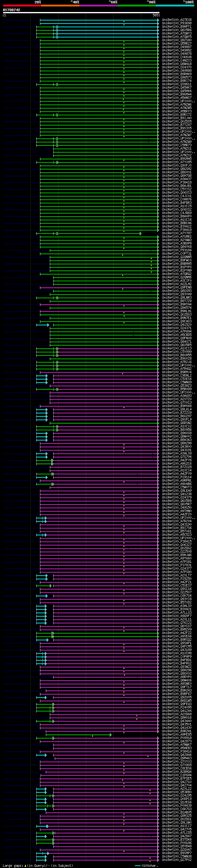This screenshot has height=868, width=197.
Task: Select hit label UniRef100_P38416
Action: click(177, 751)
